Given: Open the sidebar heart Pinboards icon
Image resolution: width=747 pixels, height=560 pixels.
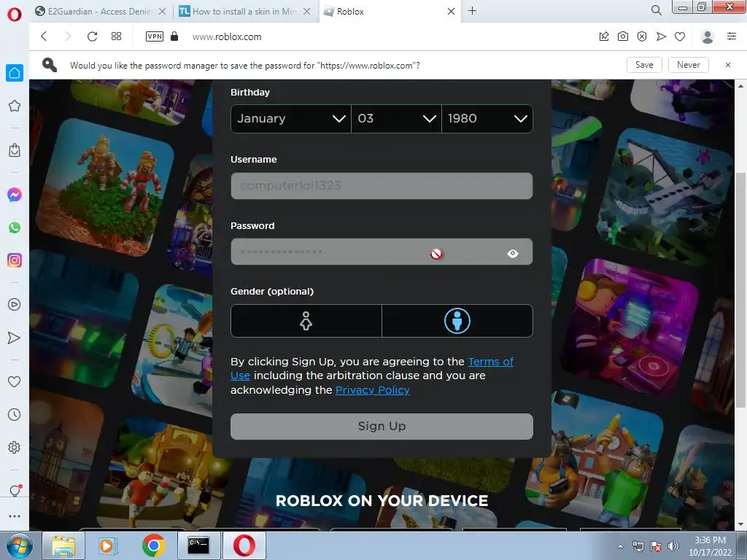Looking at the screenshot, I should click(15, 381).
